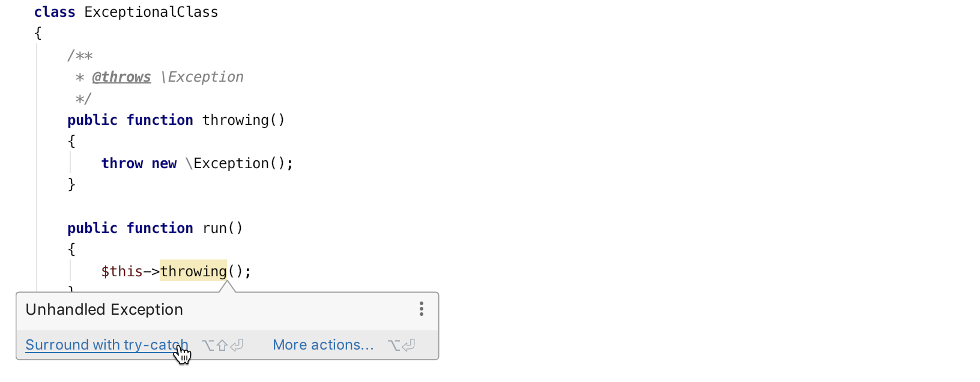Open the More actions... link
This screenshot has width=980, height=382.
(x=323, y=345)
